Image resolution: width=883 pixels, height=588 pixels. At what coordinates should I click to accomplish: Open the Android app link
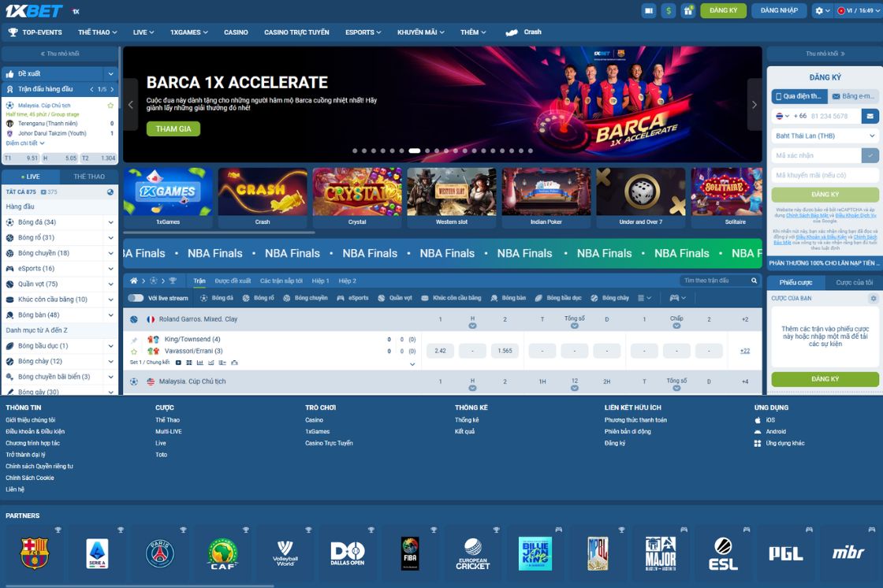[x=769, y=432]
